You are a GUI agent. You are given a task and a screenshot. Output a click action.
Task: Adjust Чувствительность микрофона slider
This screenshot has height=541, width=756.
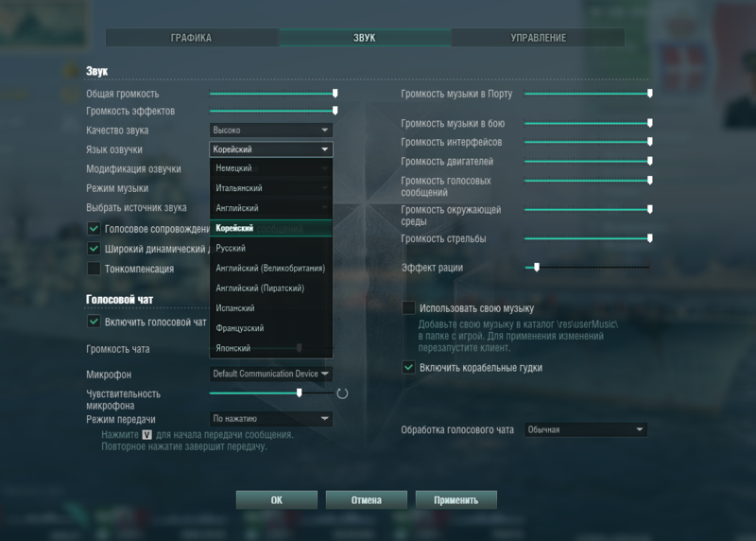271,393
